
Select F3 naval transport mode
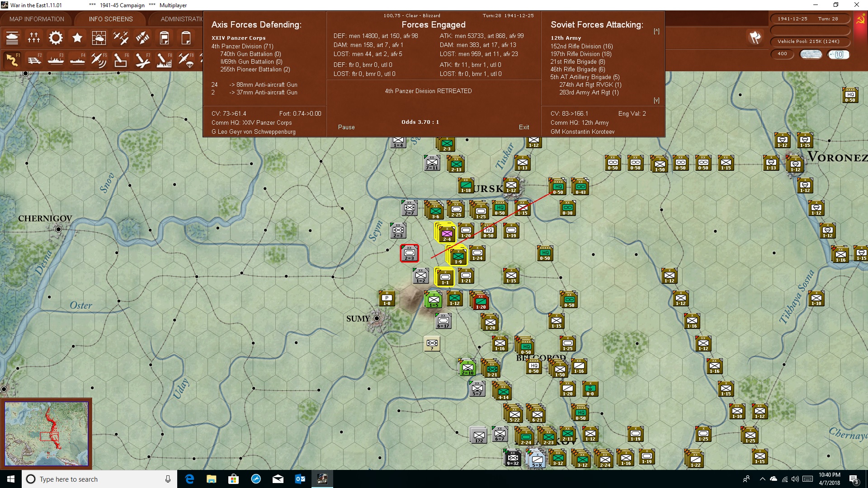coord(56,60)
